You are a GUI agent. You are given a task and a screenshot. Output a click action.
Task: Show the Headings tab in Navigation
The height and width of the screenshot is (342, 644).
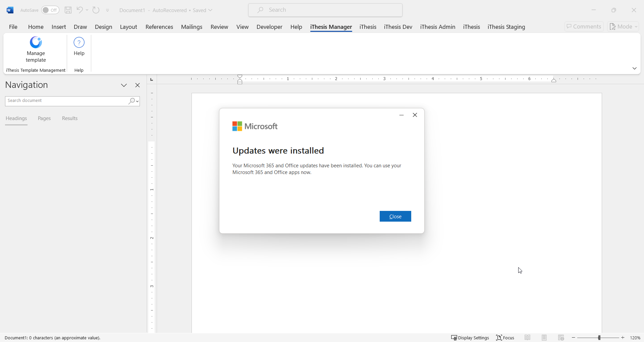click(16, 118)
